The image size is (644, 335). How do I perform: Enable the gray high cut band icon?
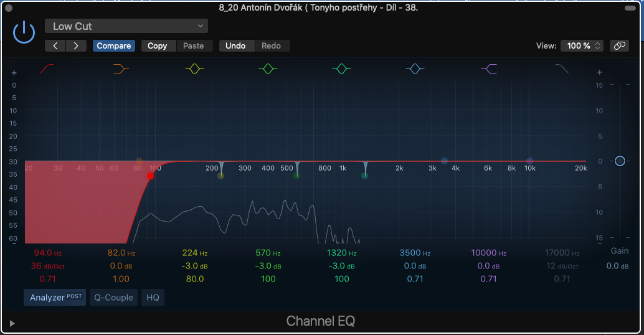click(562, 69)
